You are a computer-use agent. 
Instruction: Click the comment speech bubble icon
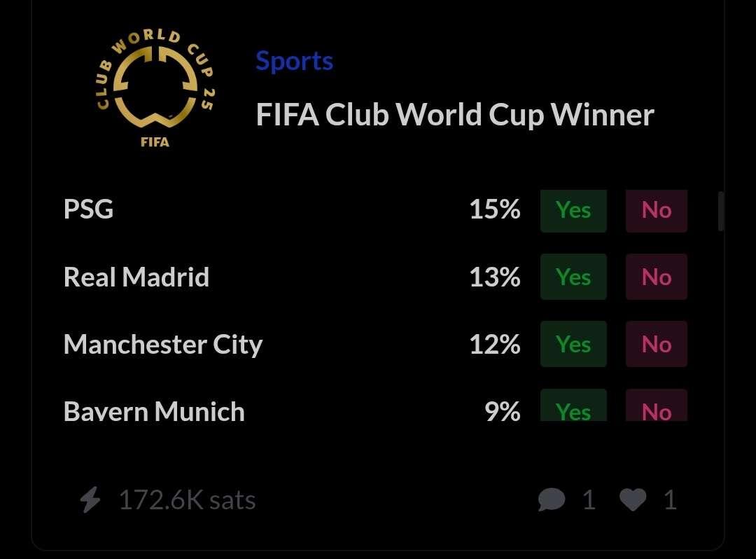pos(552,499)
